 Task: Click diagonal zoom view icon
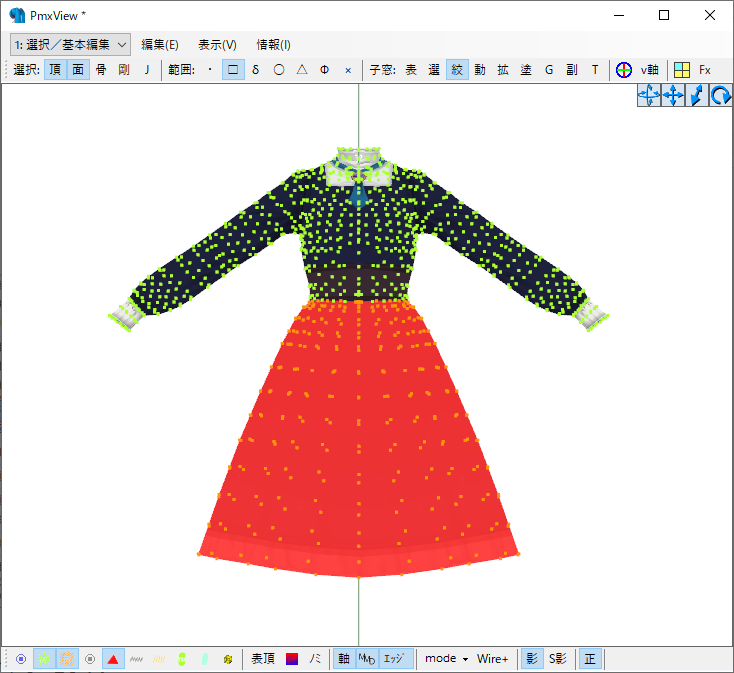tap(697, 95)
